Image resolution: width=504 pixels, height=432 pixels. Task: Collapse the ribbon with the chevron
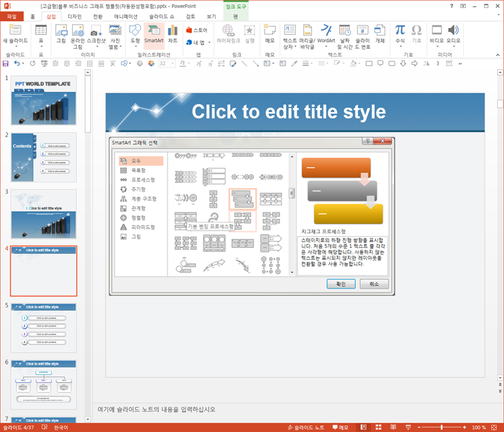(x=497, y=55)
